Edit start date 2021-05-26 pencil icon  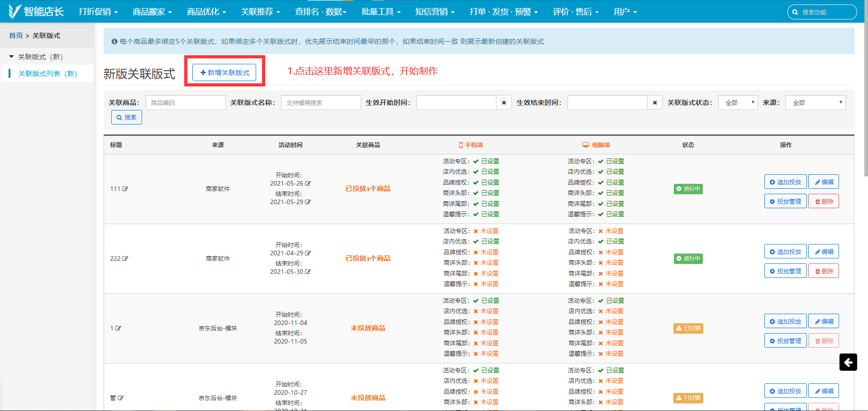point(308,183)
